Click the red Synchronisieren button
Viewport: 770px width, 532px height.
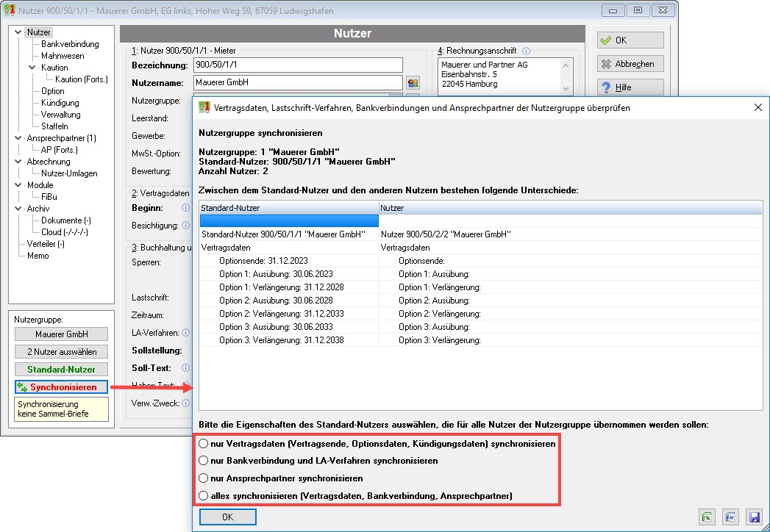tap(61, 387)
